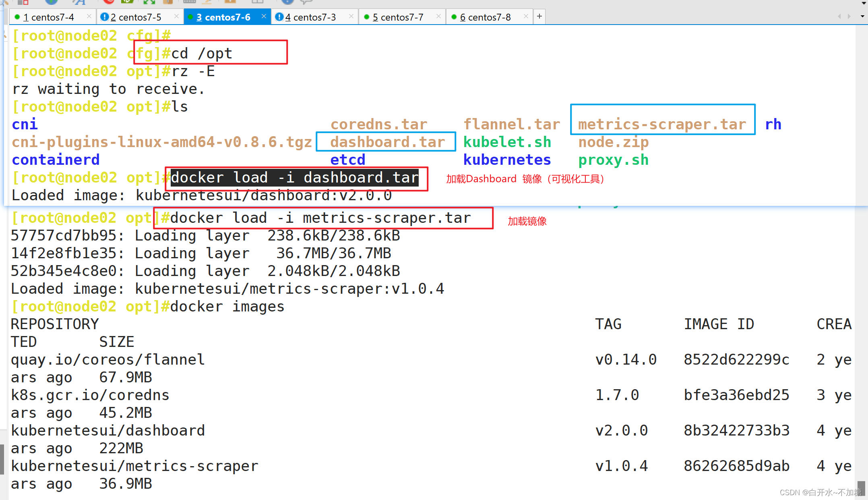Click the '222MB' size value
The image size is (868, 500).
[x=121, y=448]
